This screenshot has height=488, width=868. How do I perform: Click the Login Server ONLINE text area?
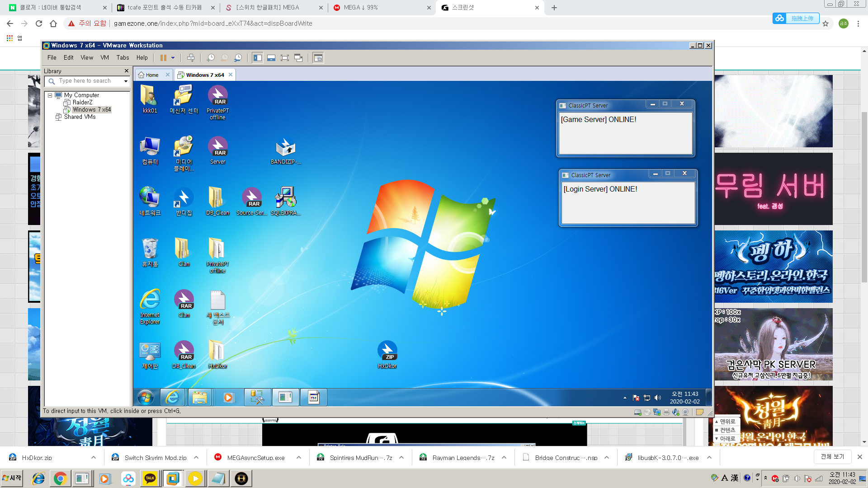628,202
